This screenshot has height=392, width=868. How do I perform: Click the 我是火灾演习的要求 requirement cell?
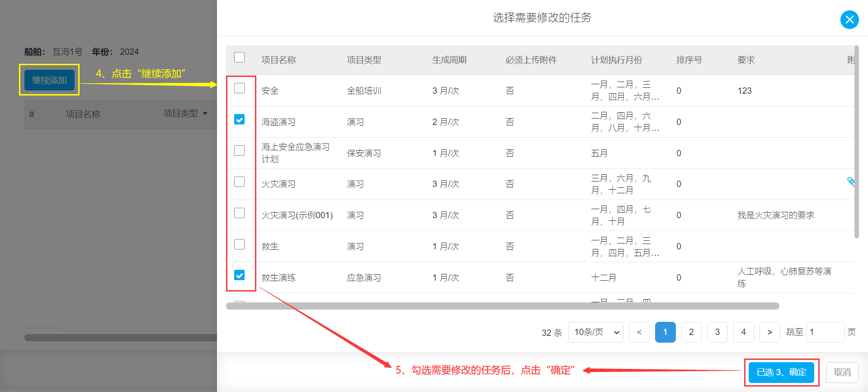776,215
